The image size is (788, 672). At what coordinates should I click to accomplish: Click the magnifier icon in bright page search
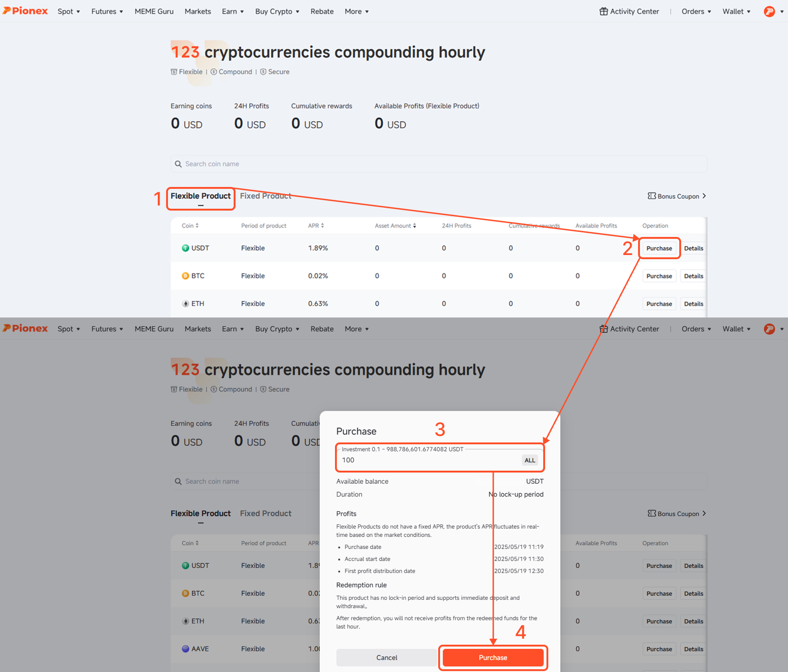click(x=178, y=164)
